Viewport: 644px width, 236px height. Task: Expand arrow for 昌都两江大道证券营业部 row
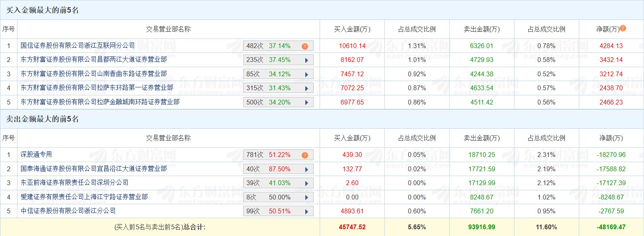point(306,60)
